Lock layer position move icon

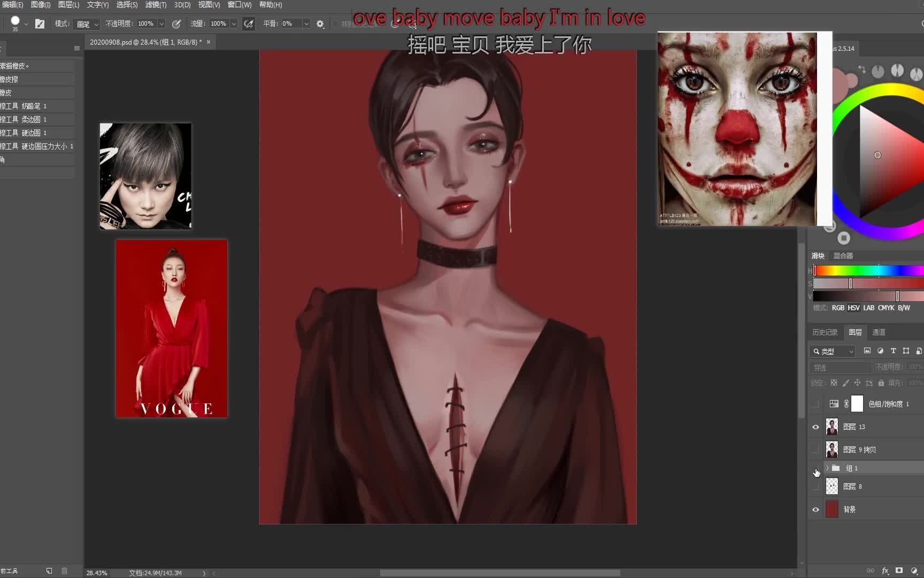[x=857, y=383]
